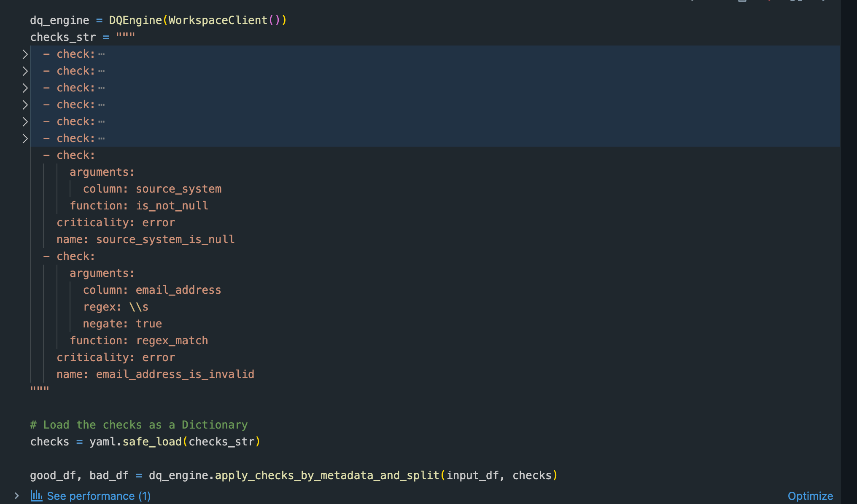Click the source_system_is_null name value
The width and height of the screenshot is (857, 504).
[x=165, y=239]
